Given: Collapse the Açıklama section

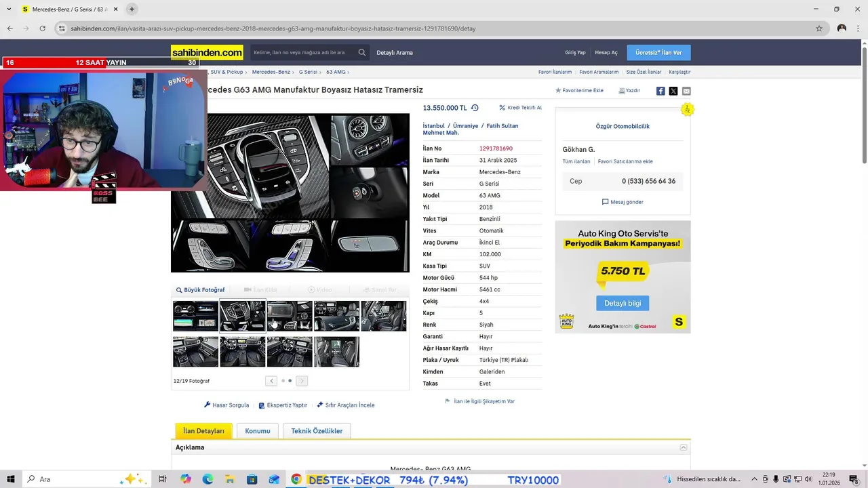Looking at the screenshot, I should coord(684,447).
